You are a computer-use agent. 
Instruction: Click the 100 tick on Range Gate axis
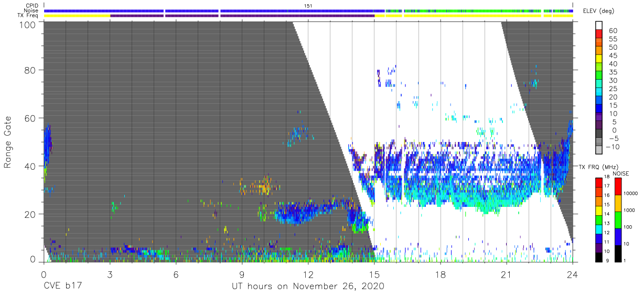pos(28,25)
